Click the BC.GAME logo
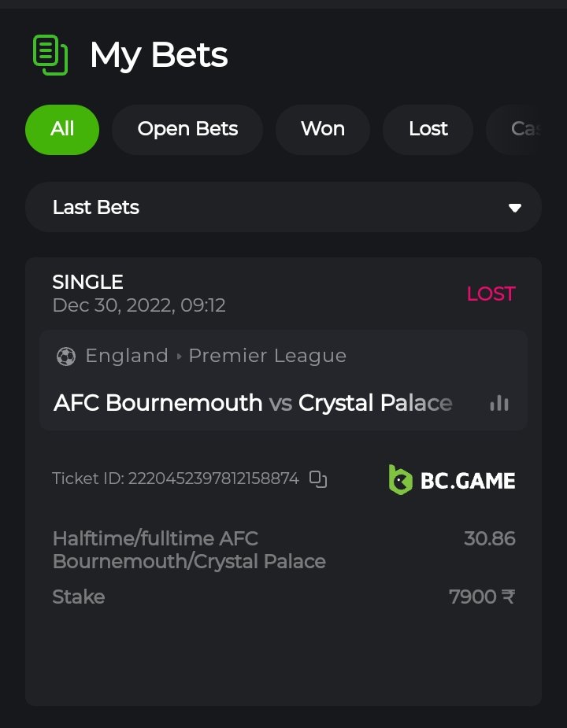 coord(452,479)
